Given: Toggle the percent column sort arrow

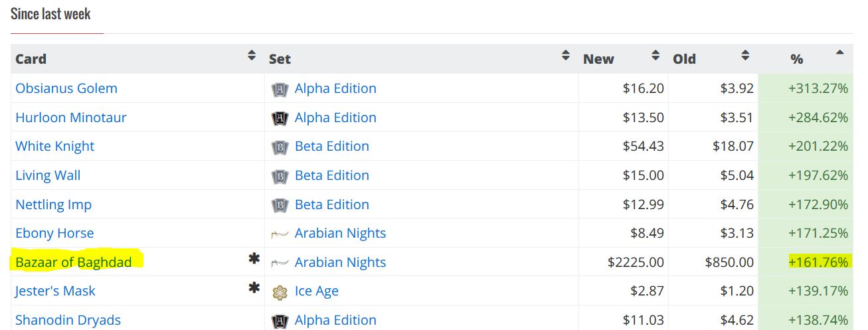Looking at the screenshot, I should (x=840, y=53).
